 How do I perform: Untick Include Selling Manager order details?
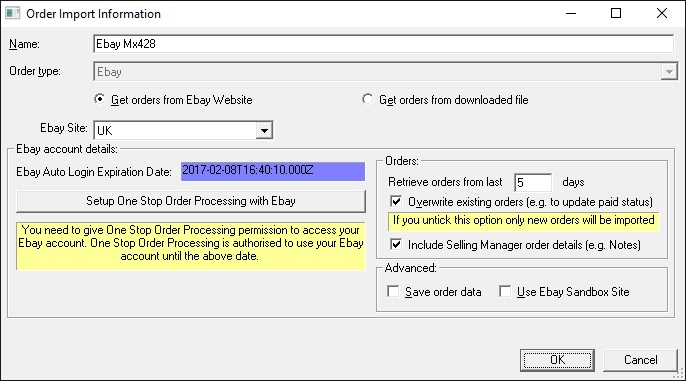tap(396, 244)
